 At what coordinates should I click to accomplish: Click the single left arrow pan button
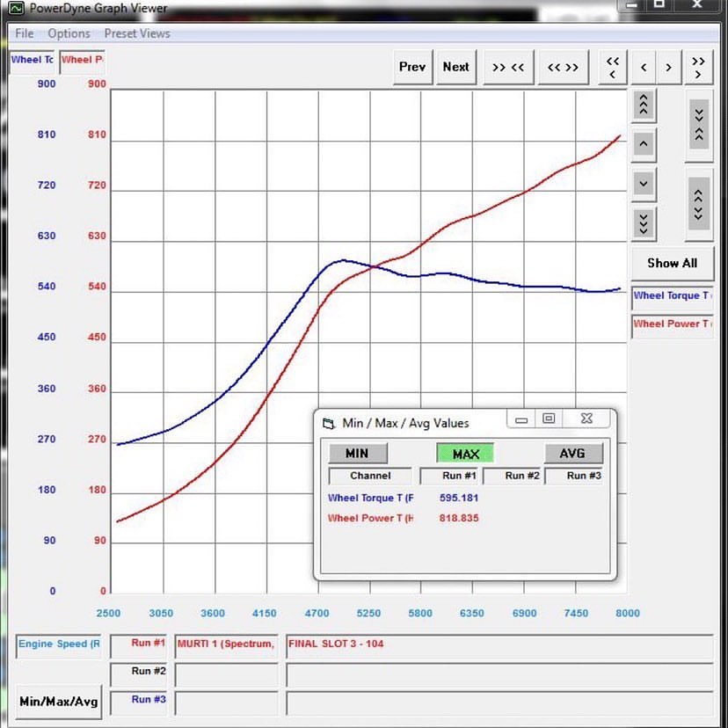(x=644, y=68)
